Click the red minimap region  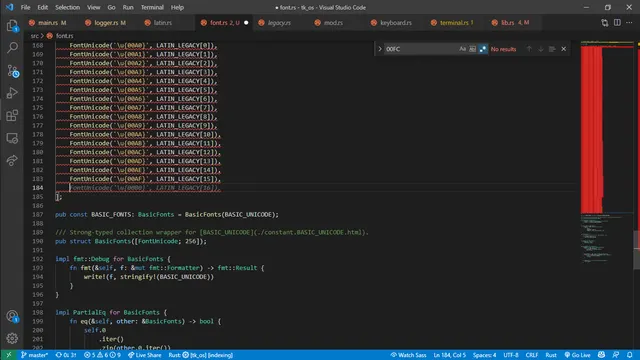point(592,129)
